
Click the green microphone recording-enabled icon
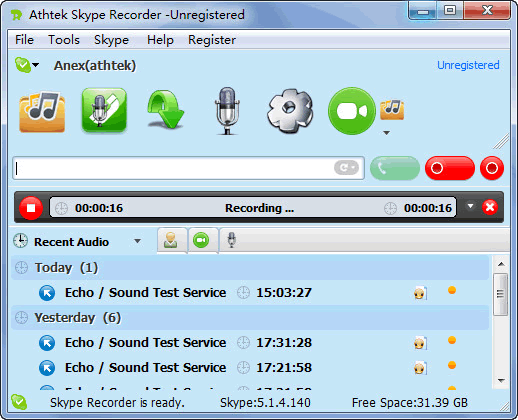tap(104, 110)
